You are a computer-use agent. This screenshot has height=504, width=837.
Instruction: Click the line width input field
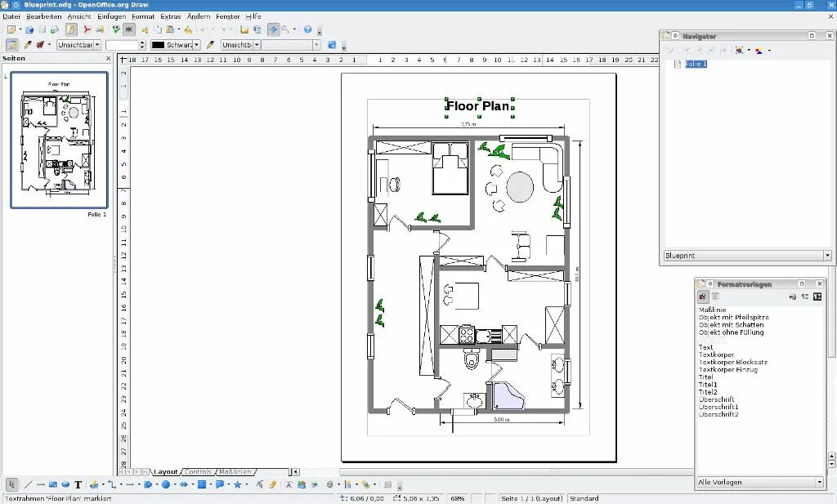(x=123, y=45)
